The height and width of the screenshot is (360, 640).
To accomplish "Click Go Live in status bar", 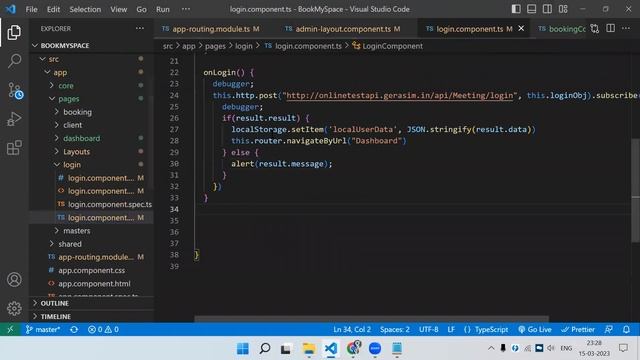I will 535,329.
